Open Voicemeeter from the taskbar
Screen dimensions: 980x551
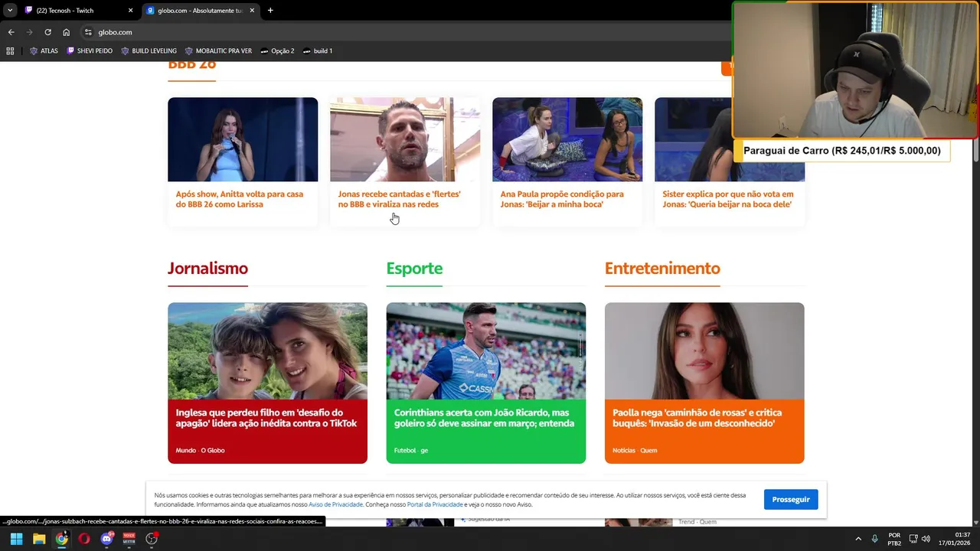click(129, 539)
